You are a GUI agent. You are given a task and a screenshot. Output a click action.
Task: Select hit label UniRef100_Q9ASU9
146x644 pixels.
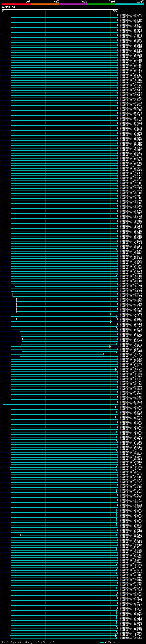[131, 40]
